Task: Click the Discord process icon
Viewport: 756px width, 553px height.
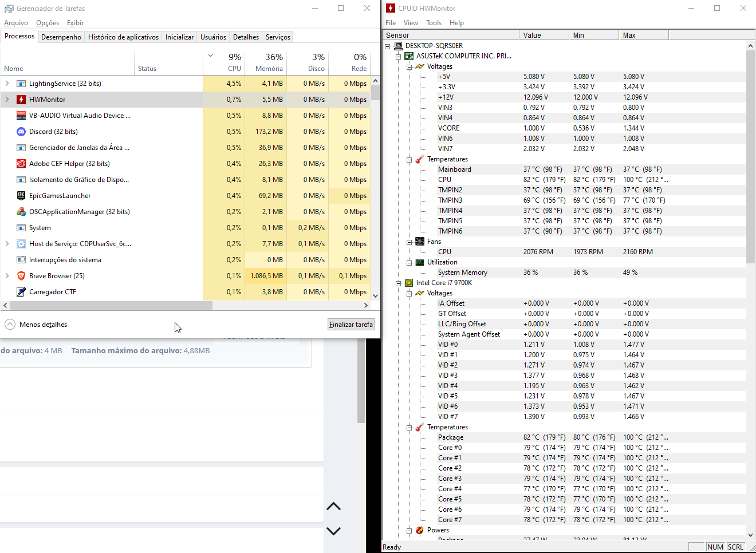Action: [21, 132]
